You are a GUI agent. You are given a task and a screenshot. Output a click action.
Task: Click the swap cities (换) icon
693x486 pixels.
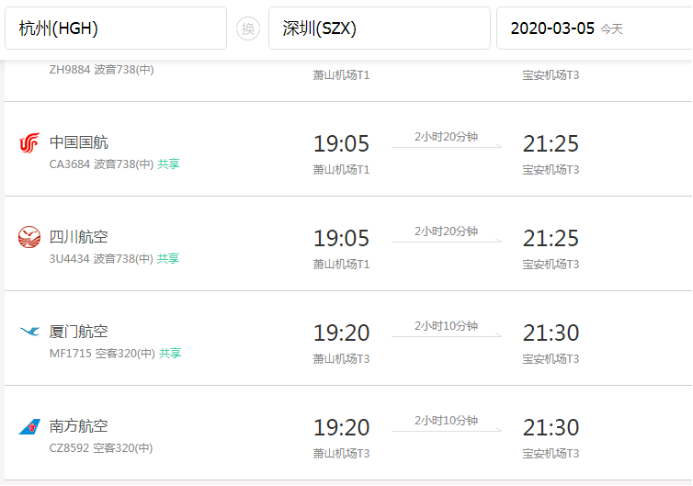(247, 29)
